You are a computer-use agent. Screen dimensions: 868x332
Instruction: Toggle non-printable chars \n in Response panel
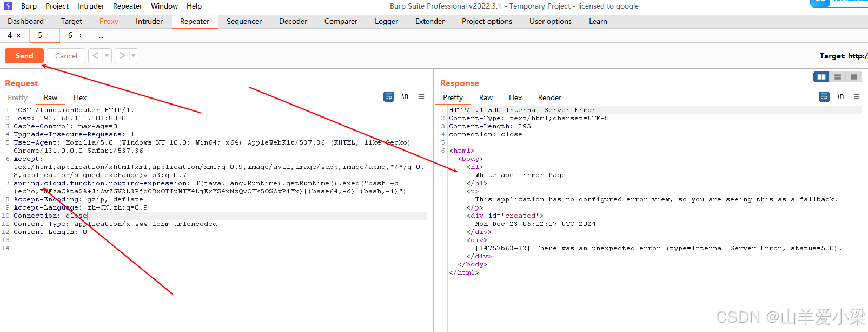click(840, 96)
